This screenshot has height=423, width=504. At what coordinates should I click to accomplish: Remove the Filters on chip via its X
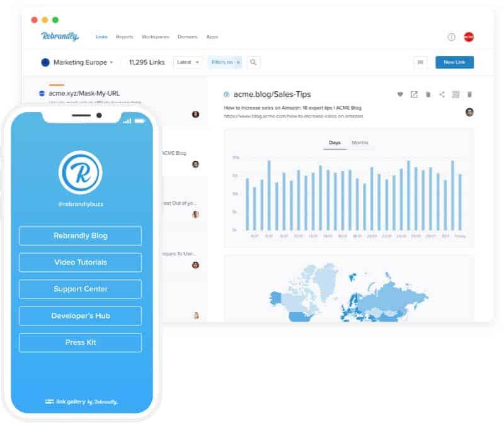pos(238,62)
